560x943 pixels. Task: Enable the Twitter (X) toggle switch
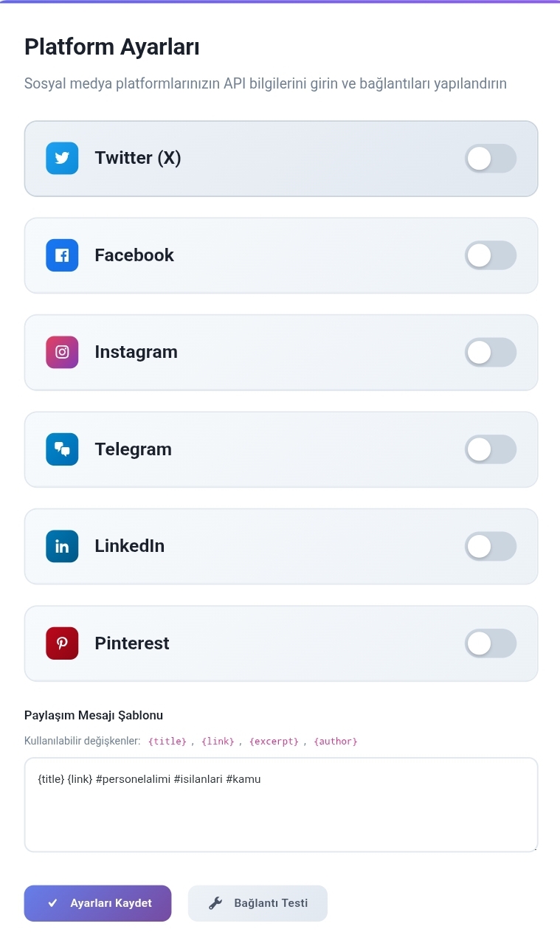click(491, 158)
